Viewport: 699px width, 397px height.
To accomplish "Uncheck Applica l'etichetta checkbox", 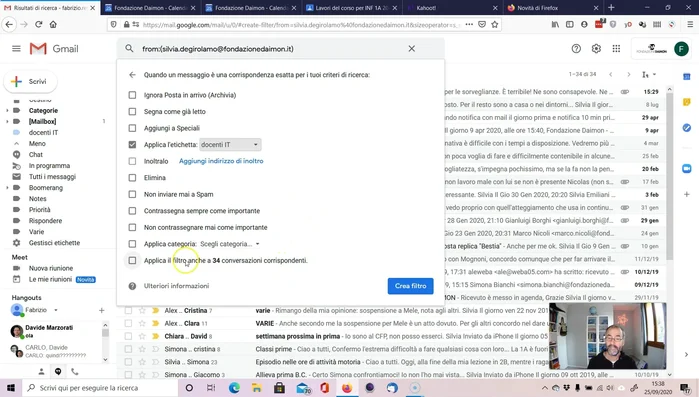I will (132, 144).
